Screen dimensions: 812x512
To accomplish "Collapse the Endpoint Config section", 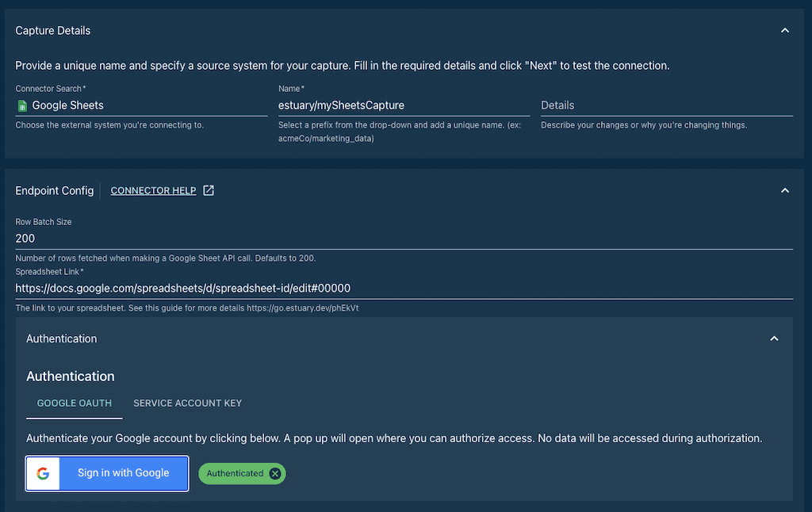I will [x=784, y=190].
